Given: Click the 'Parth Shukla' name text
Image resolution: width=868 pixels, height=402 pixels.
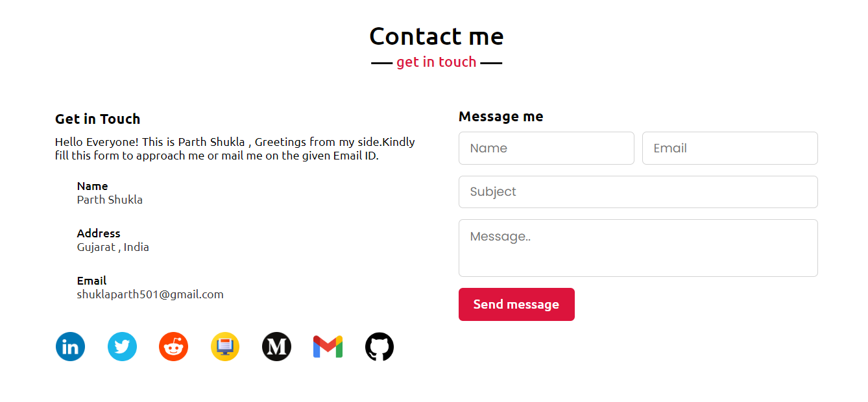Looking at the screenshot, I should coord(110,200).
